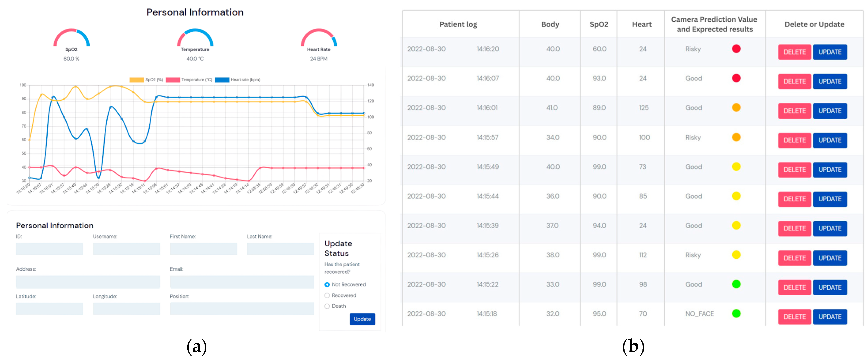Select the Recovered radio option
This screenshot has height=362, width=868.
point(327,295)
